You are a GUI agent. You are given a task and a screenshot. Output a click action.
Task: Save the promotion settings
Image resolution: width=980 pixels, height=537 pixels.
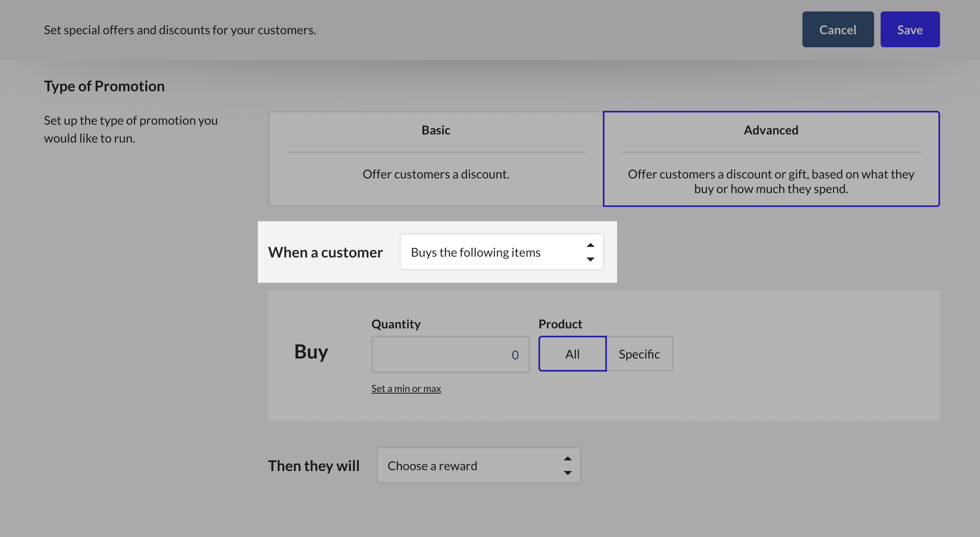tap(910, 29)
